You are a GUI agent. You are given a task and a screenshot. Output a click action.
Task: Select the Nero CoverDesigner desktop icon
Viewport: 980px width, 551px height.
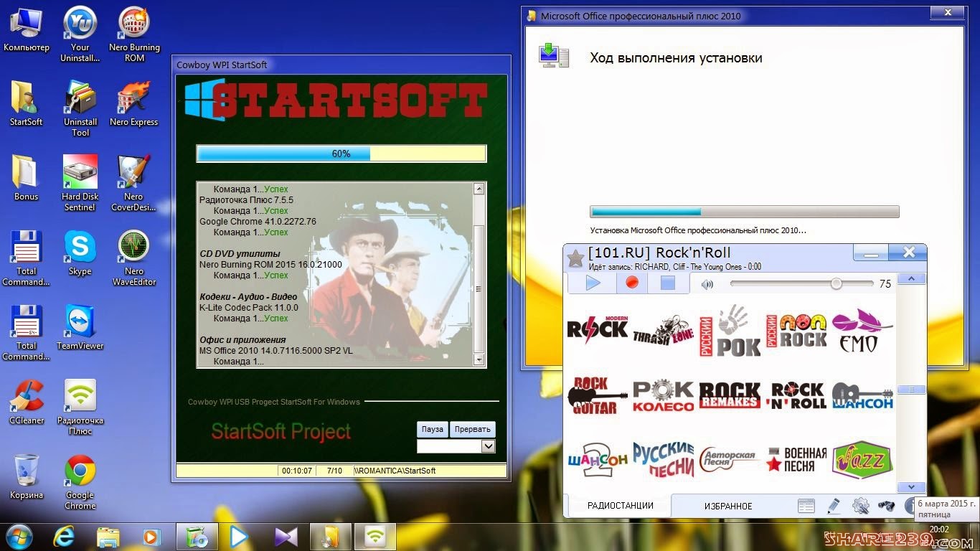[x=134, y=183]
